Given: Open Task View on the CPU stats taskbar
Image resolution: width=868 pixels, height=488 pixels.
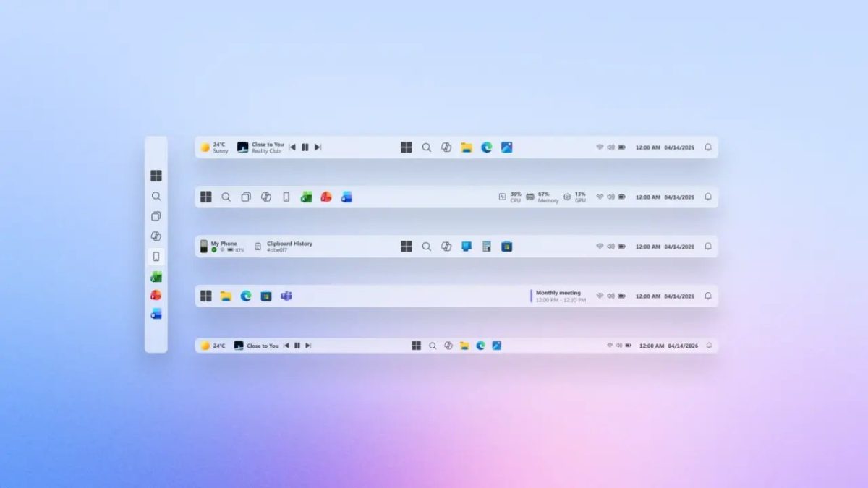Looking at the screenshot, I should click(x=246, y=197).
